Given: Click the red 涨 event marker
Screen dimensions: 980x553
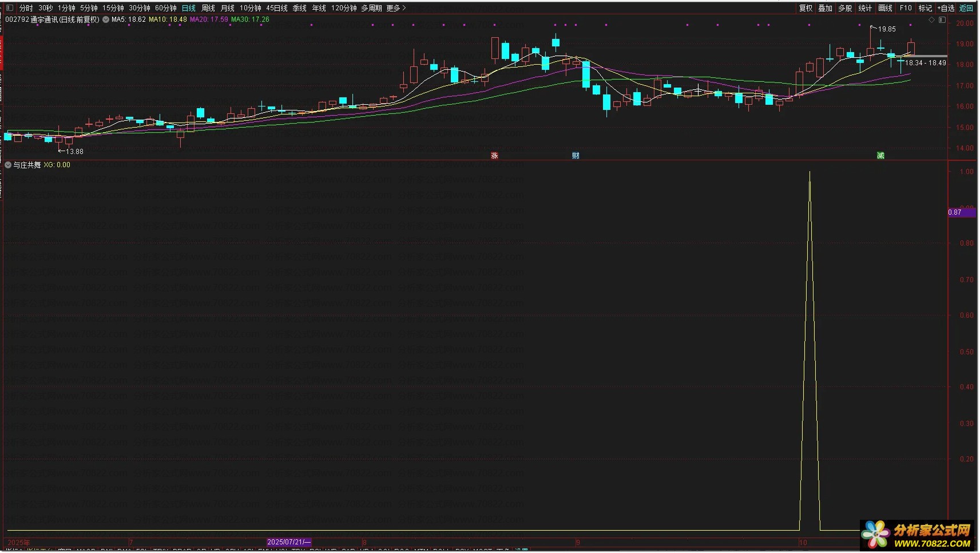Looking at the screenshot, I should coord(495,156).
